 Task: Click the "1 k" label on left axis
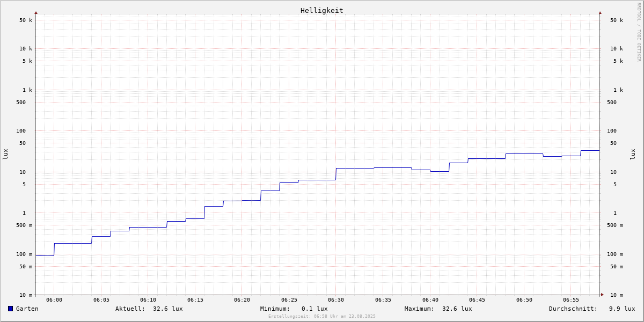click(27, 90)
